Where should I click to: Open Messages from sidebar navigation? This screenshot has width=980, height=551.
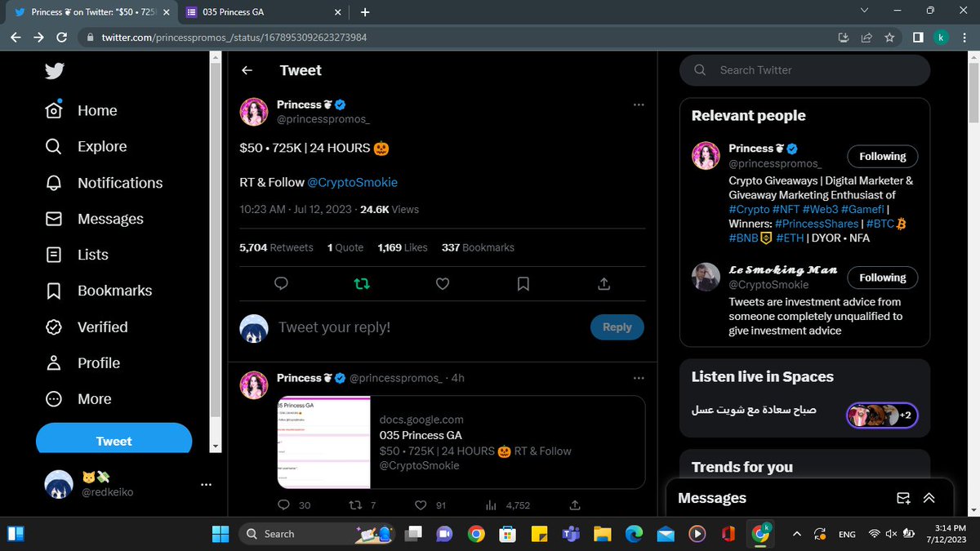pos(94,219)
